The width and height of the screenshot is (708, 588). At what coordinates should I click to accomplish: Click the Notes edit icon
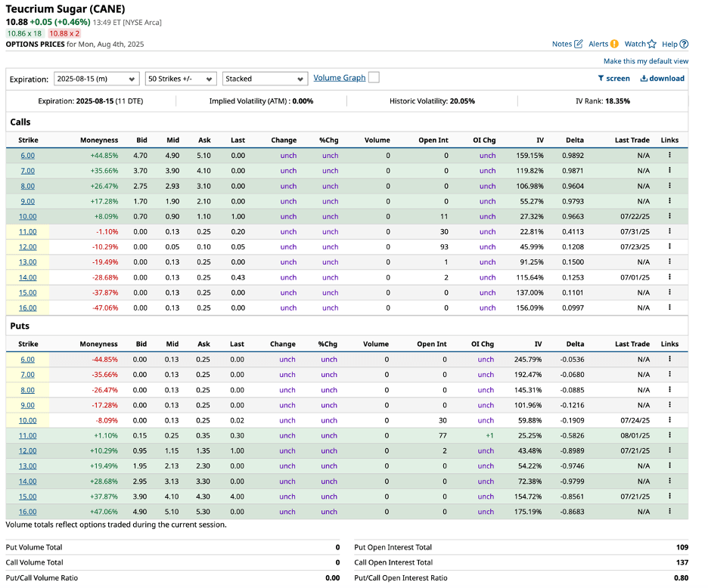click(579, 44)
